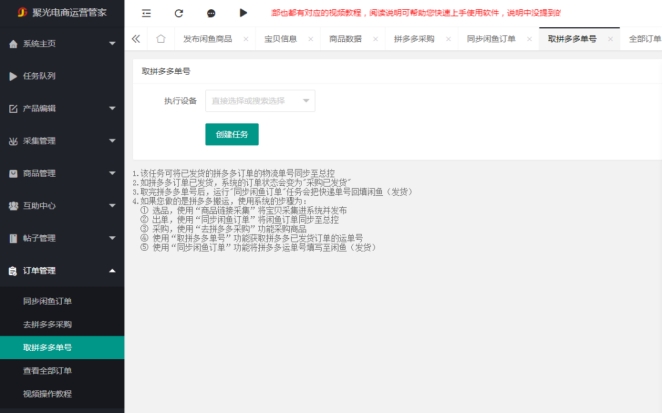The height and width of the screenshot is (413, 663).
Task: Open 视频操作教程 in the sidebar
Action: [62, 394]
